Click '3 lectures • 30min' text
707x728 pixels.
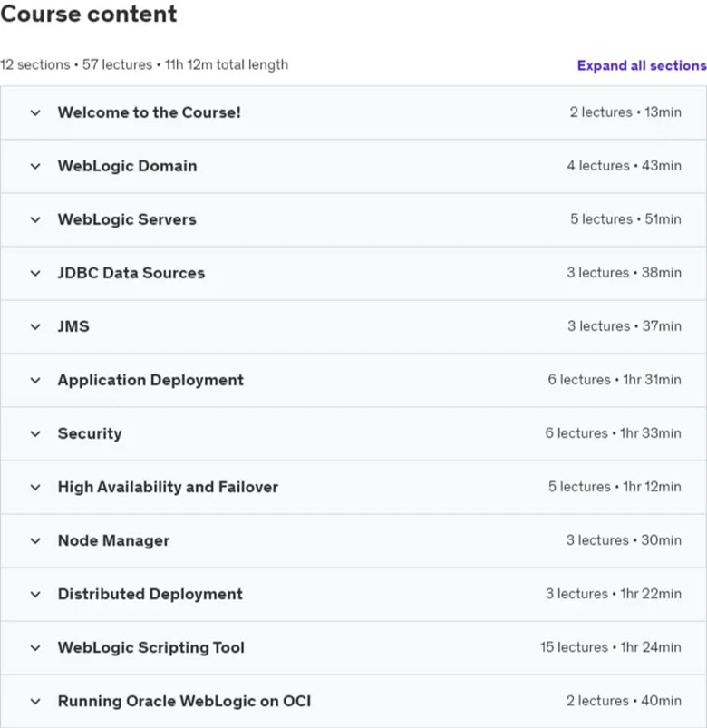point(624,540)
